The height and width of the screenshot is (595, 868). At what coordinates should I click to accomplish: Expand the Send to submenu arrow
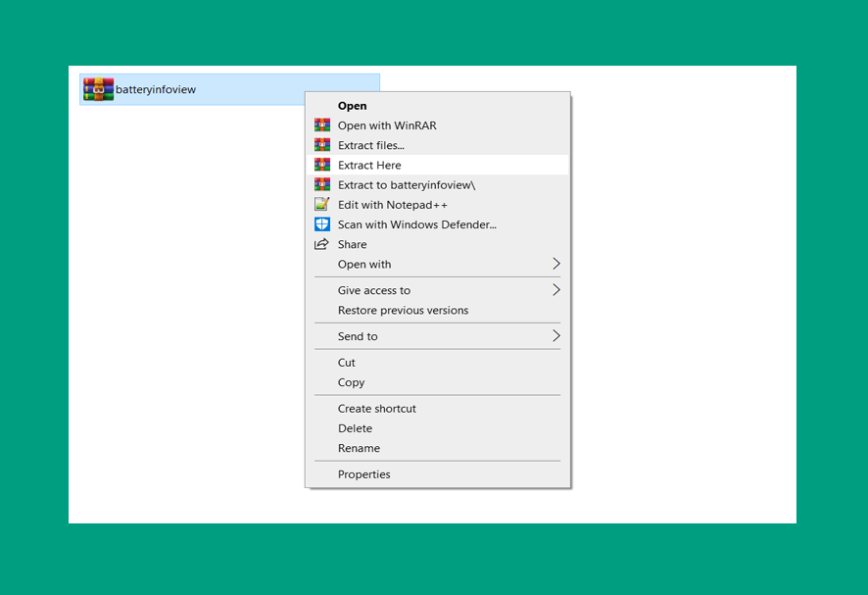point(556,335)
